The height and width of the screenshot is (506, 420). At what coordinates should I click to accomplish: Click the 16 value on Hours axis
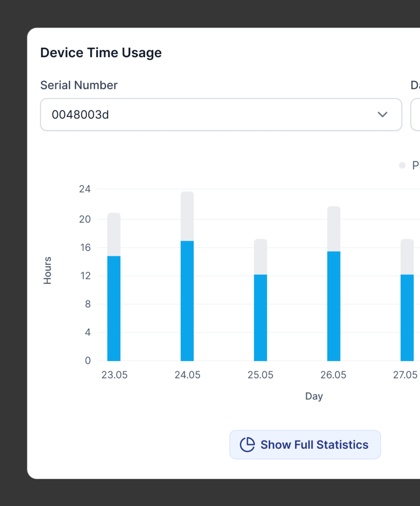coord(85,248)
